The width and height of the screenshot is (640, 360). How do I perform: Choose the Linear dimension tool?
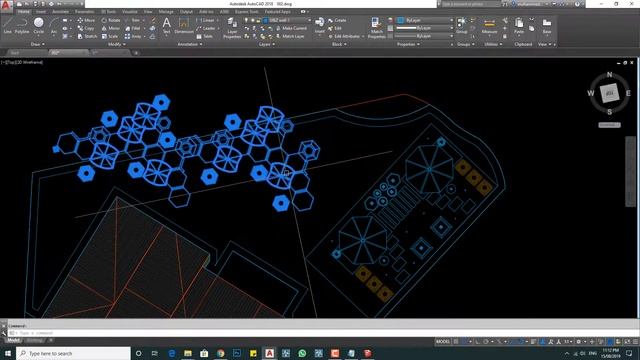pos(206,20)
